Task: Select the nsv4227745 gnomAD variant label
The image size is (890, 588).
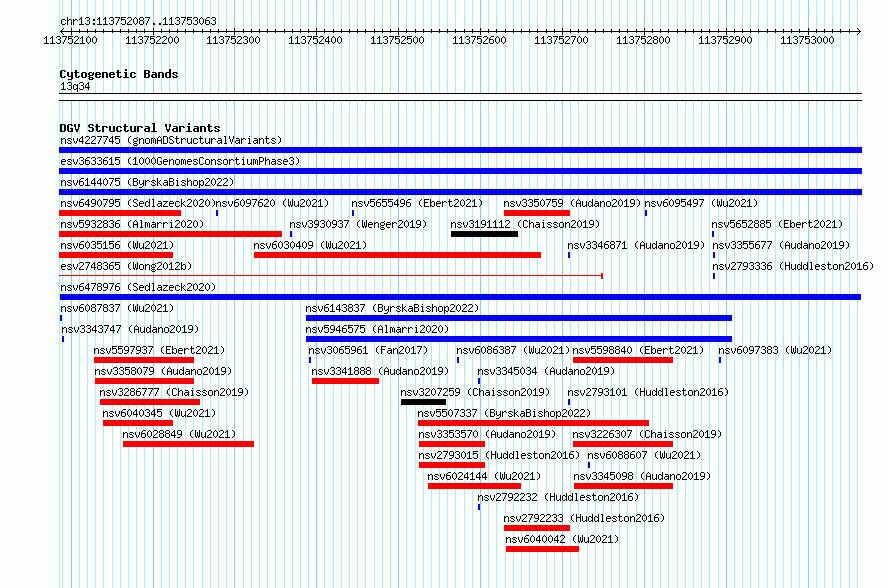Action: tap(171, 140)
